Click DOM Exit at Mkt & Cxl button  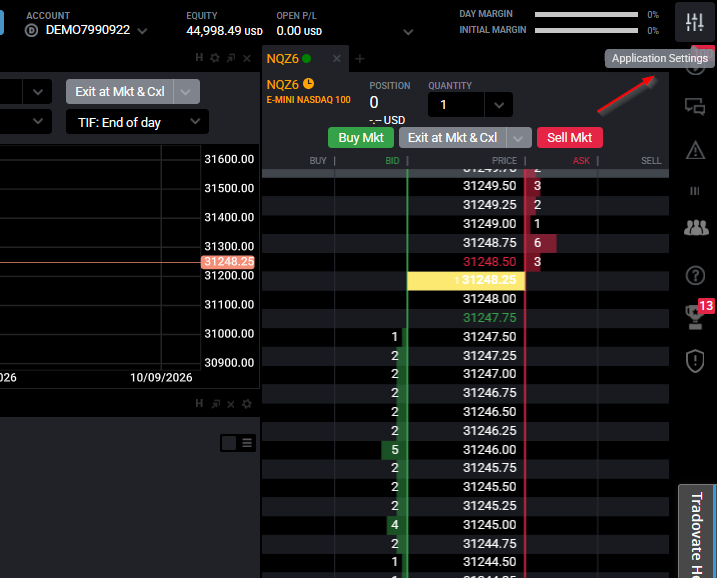tap(452, 138)
